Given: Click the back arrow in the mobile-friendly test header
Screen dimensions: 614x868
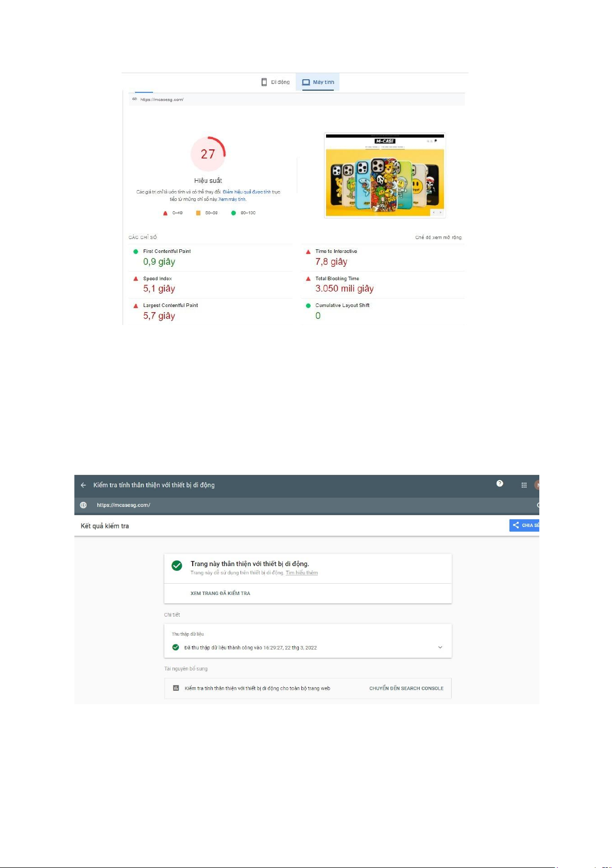Looking at the screenshot, I should pos(83,485).
